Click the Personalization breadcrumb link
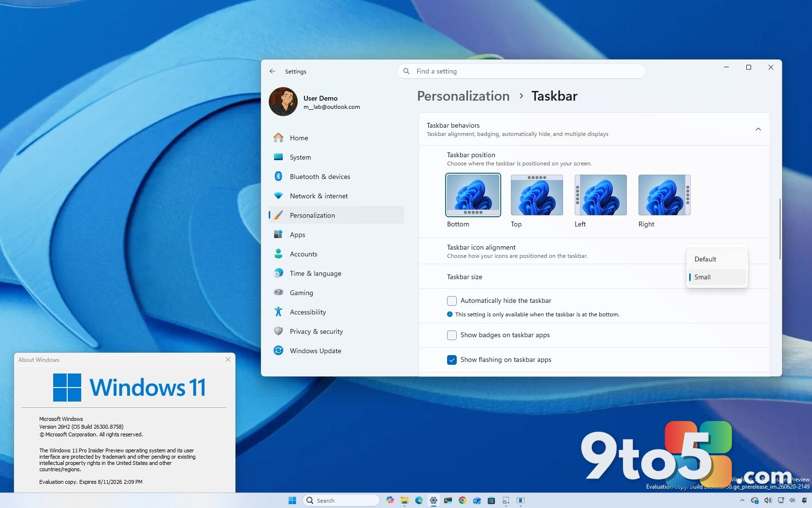 tap(463, 96)
